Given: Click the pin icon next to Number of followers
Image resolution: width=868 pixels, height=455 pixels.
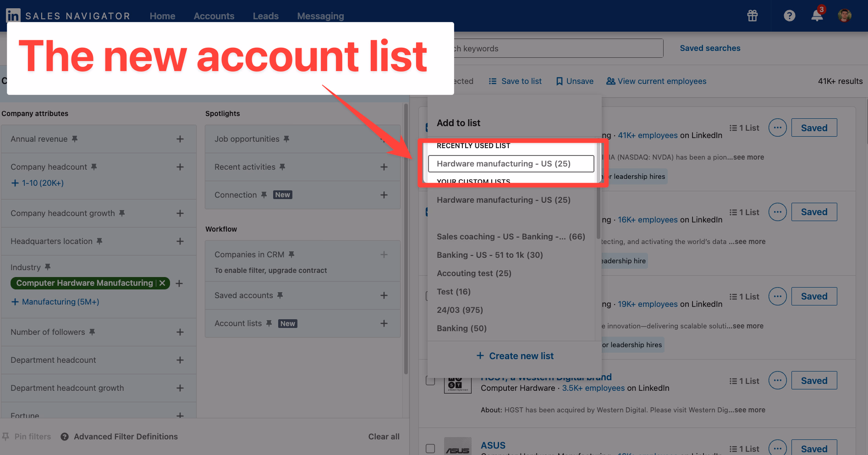Looking at the screenshot, I should (x=92, y=332).
